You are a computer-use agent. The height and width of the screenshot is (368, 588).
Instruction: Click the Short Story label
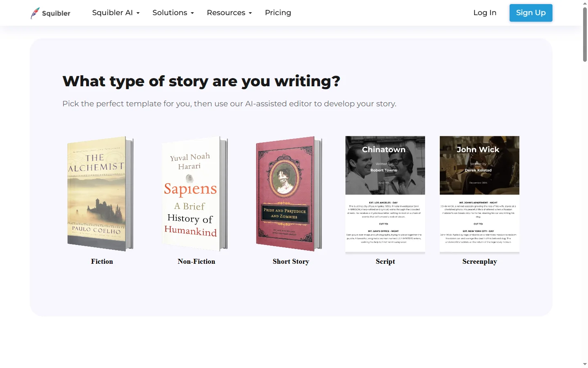(291, 261)
